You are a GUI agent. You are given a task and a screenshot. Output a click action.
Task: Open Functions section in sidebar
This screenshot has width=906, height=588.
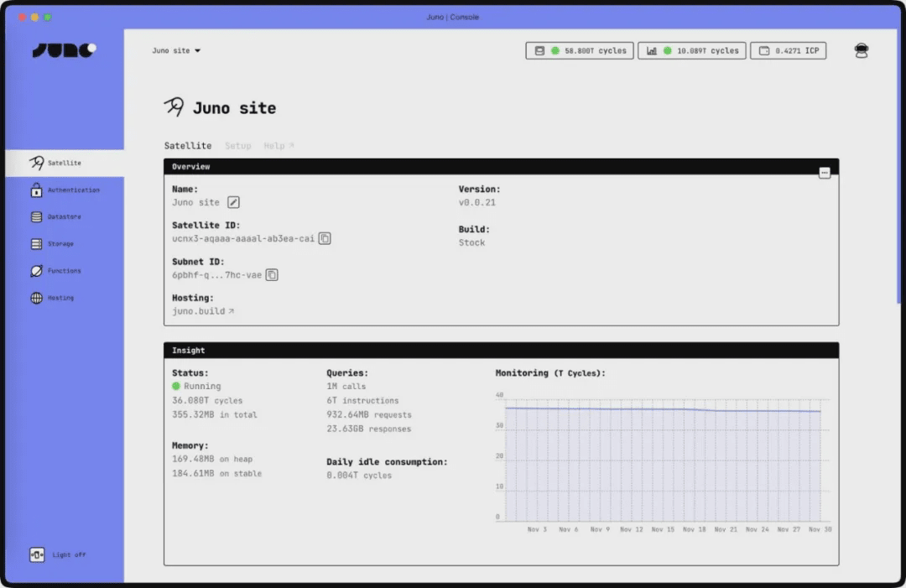[x=65, y=271]
